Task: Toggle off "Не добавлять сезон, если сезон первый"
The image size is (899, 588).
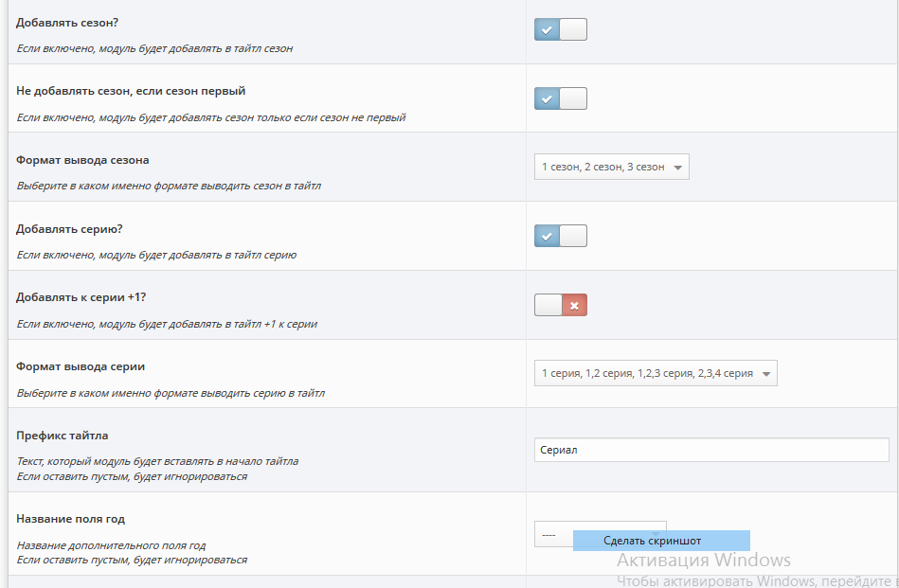Action: [561, 98]
